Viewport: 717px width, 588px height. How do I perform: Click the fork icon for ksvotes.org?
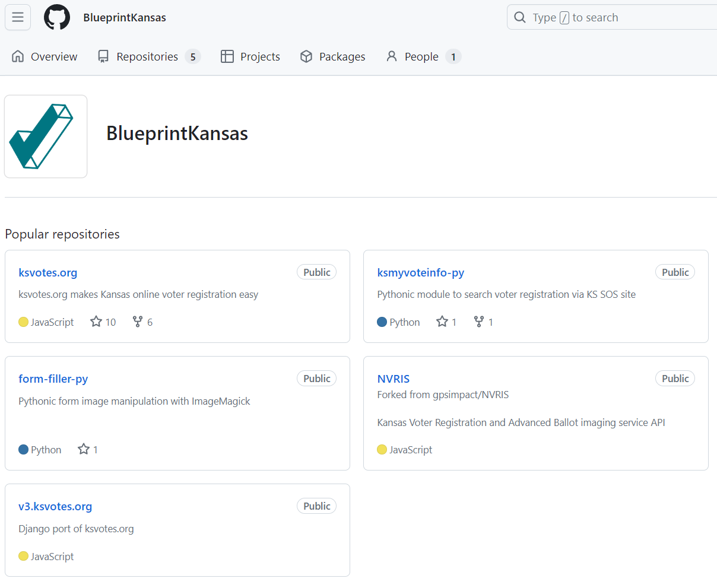coord(138,322)
